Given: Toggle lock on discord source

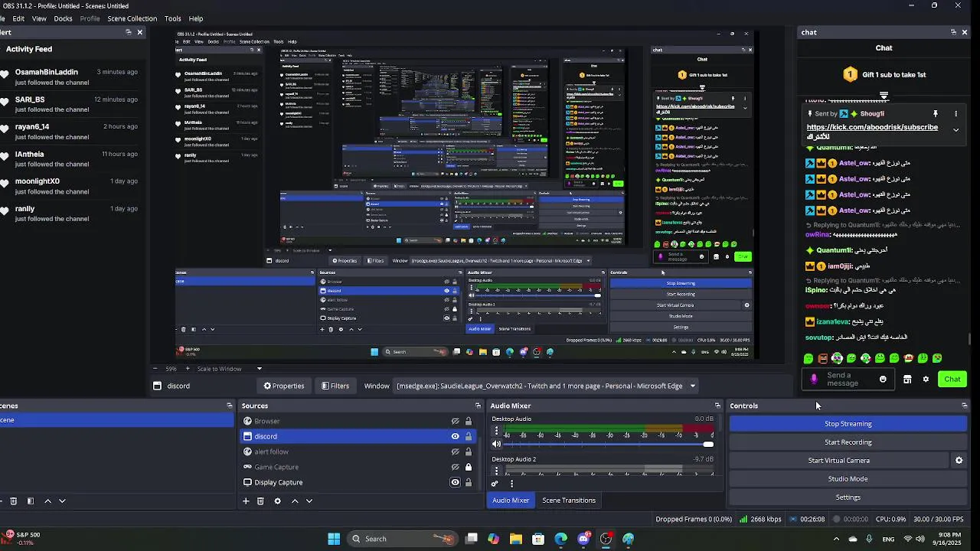Looking at the screenshot, I should point(468,436).
